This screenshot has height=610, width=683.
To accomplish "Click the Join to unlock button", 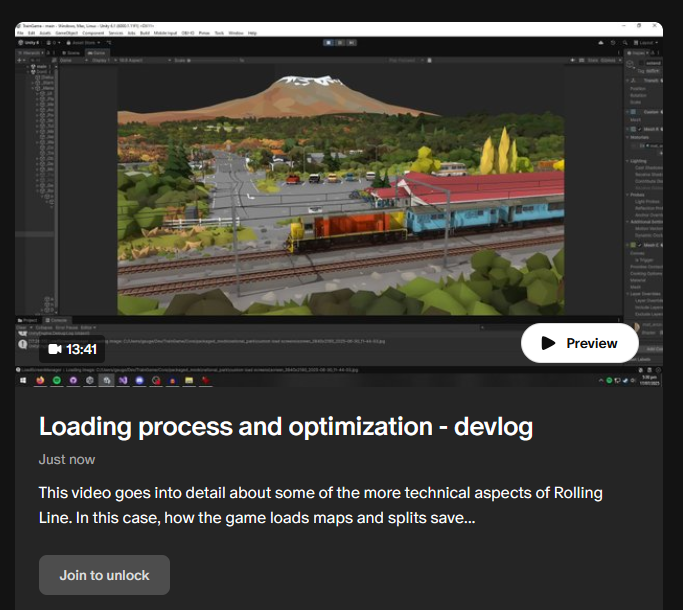I will [x=104, y=575].
